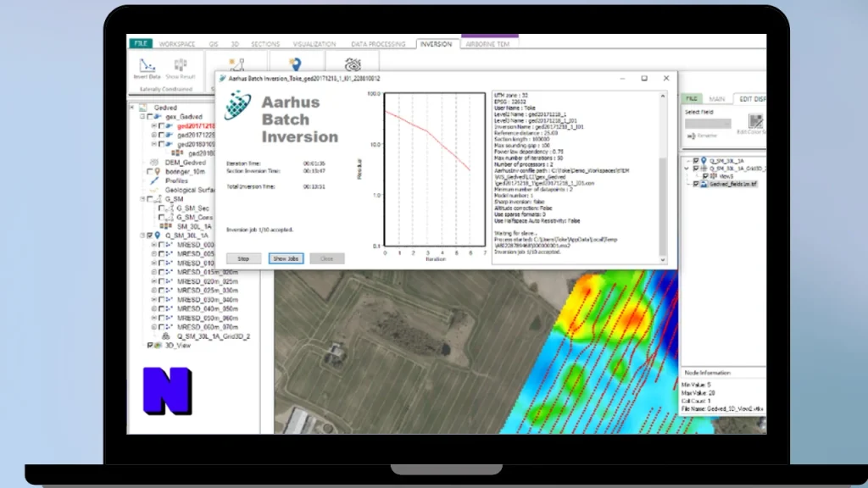Image resolution: width=868 pixels, height=488 pixels.
Task: Collapse the G_SM tree node
Action: click(x=142, y=199)
